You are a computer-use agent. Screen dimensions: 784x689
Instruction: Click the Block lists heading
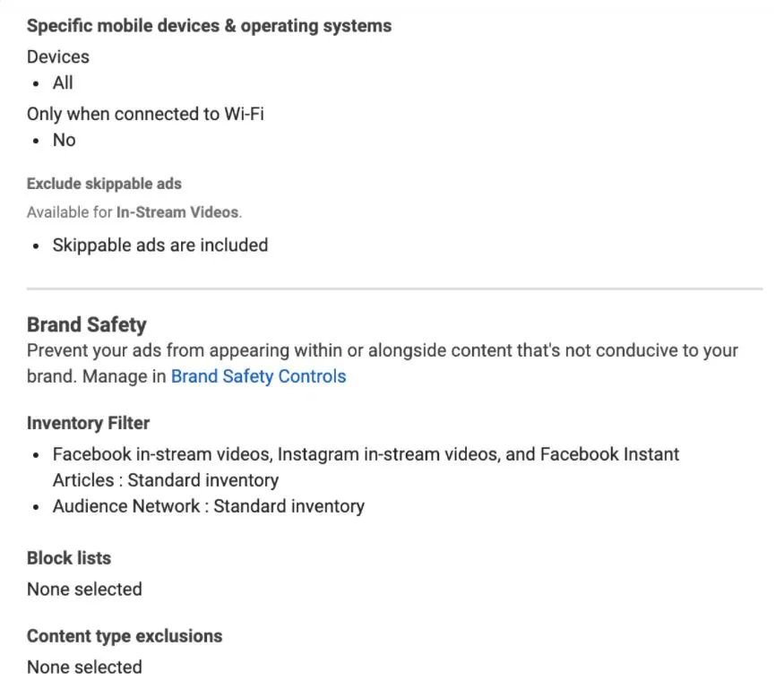click(69, 558)
